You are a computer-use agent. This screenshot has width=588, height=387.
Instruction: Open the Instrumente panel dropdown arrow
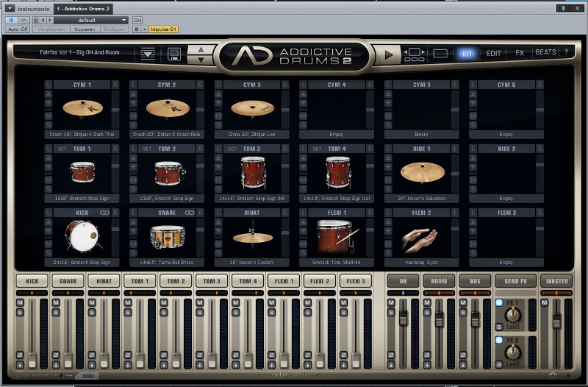(x=10, y=9)
